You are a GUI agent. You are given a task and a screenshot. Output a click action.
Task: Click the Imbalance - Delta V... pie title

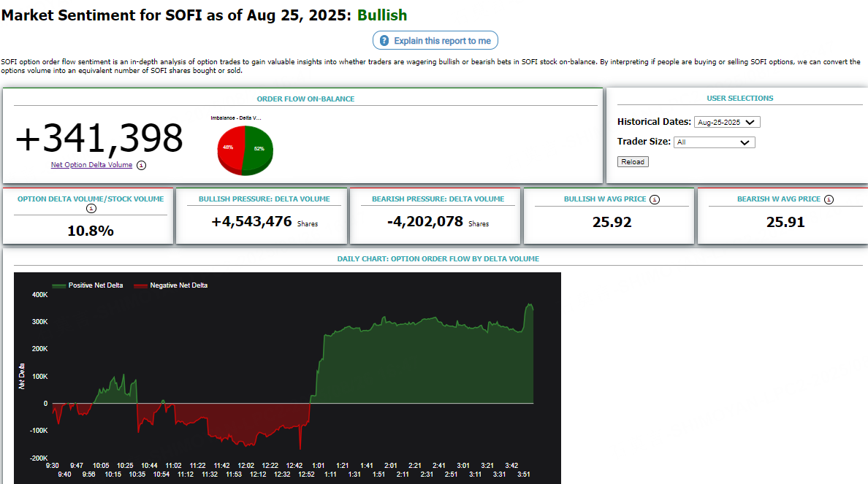[236, 118]
